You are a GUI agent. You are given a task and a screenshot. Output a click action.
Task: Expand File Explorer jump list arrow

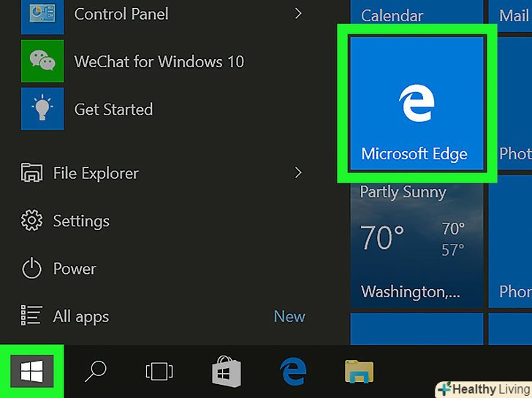pos(298,172)
